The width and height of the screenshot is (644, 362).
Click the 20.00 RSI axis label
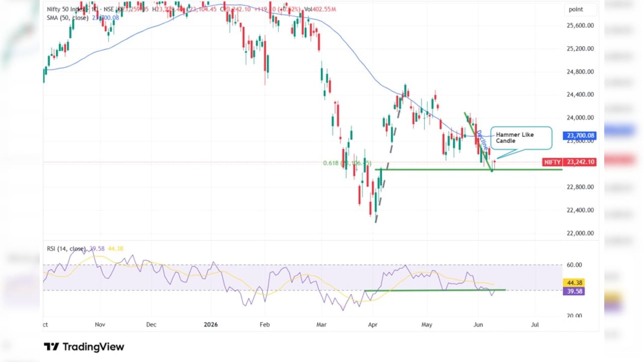point(575,316)
